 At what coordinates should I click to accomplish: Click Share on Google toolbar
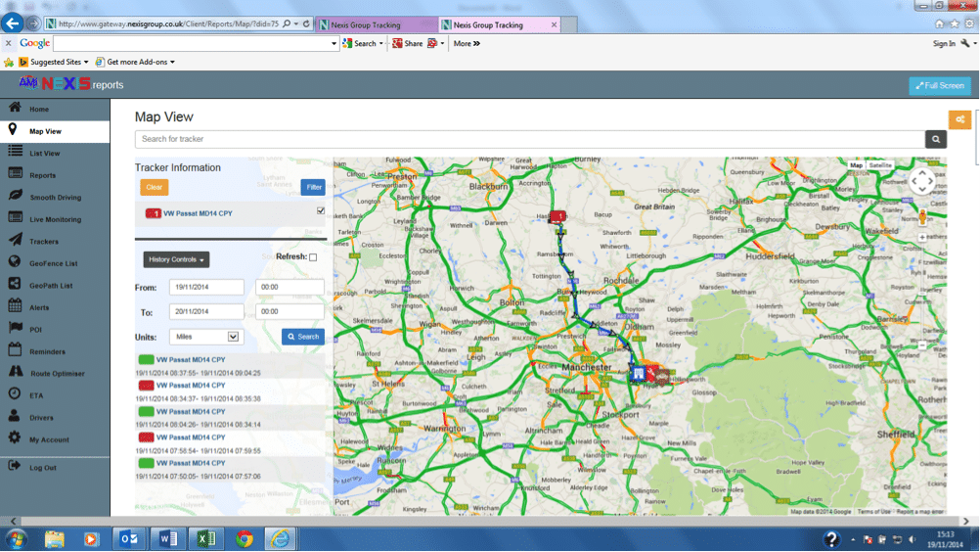(408, 43)
